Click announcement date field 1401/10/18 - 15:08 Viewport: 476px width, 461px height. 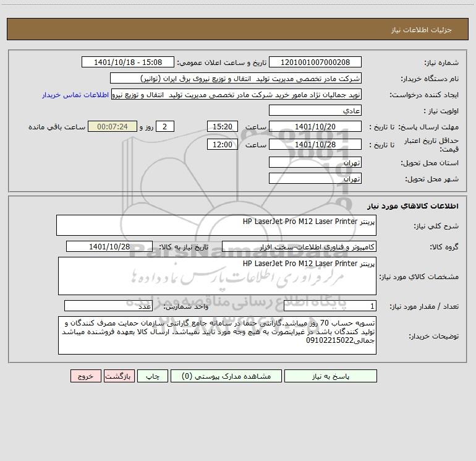tap(128, 62)
